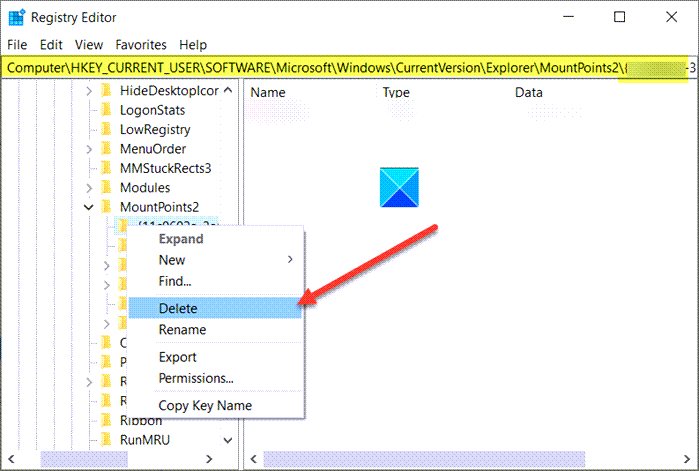Open the File menu
699x471 pixels.
point(17,45)
